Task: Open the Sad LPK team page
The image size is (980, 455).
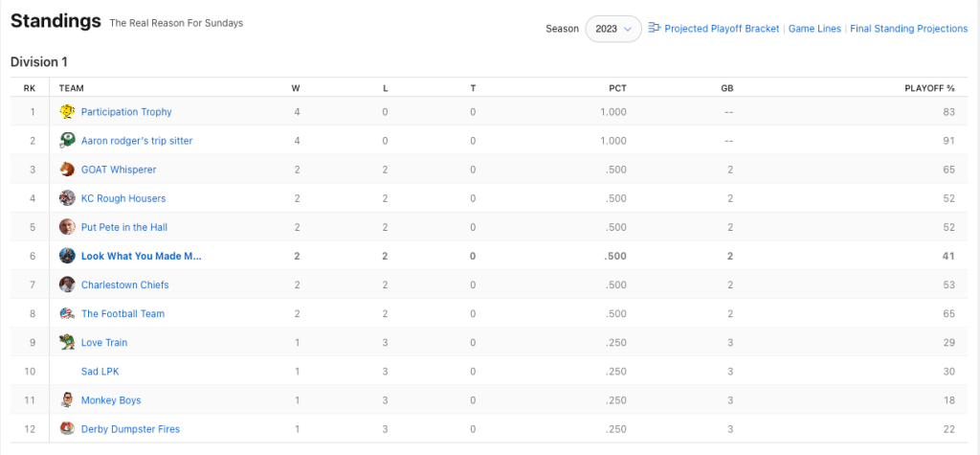Action: point(100,371)
